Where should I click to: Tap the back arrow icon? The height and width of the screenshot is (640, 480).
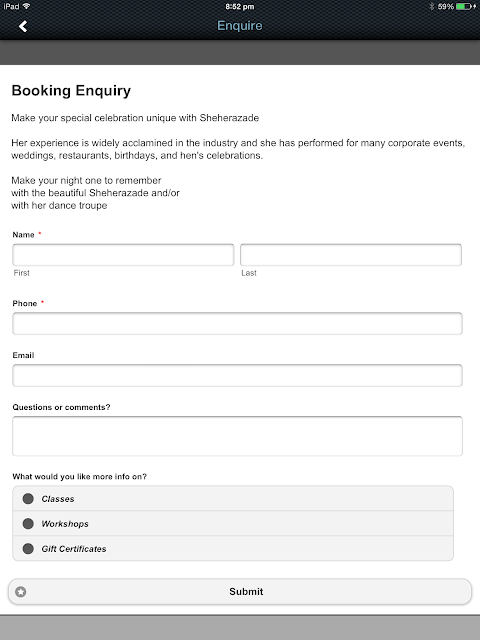(x=23, y=27)
